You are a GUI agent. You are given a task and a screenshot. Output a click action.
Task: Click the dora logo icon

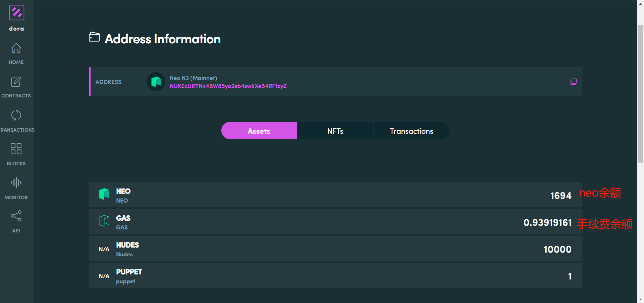[x=16, y=13]
